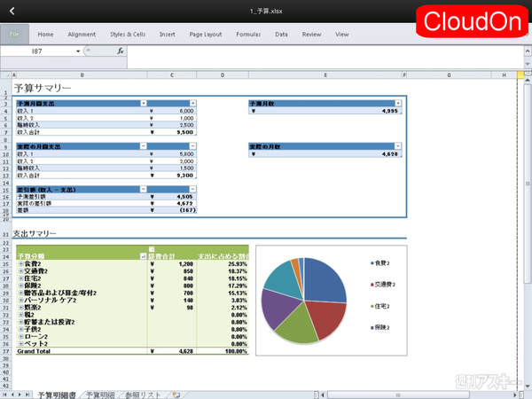Open filter dropdown for 実際の月収 table
532x399 pixels.
tap(398, 146)
